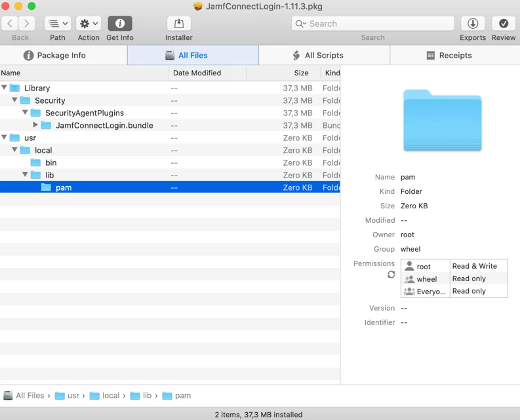Select the root permissions row
This screenshot has width=520, height=420.
[x=454, y=266]
